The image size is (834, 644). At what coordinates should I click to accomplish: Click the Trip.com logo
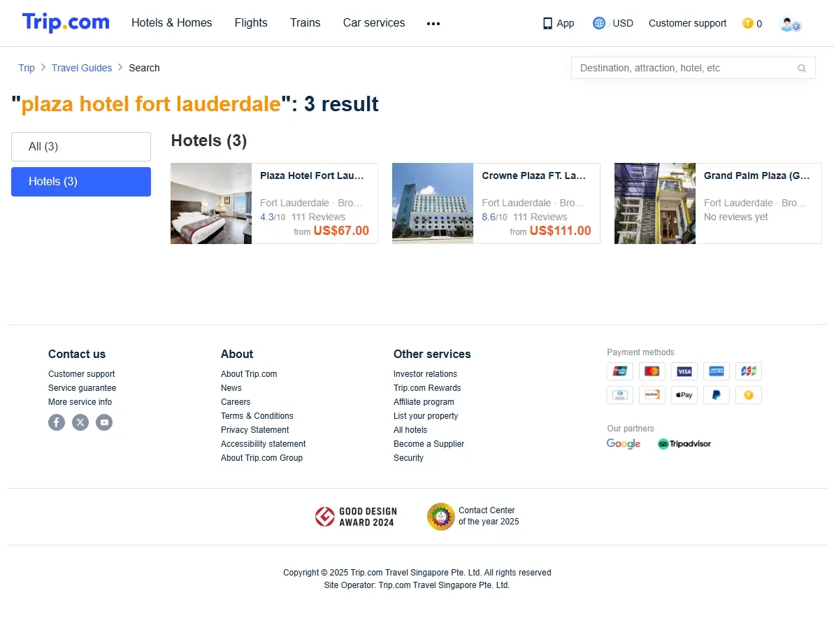tap(66, 22)
